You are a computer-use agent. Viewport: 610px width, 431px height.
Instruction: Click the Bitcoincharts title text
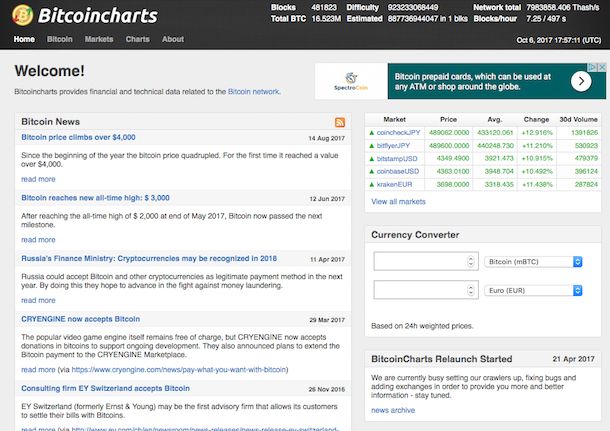[x=98, y=16]
